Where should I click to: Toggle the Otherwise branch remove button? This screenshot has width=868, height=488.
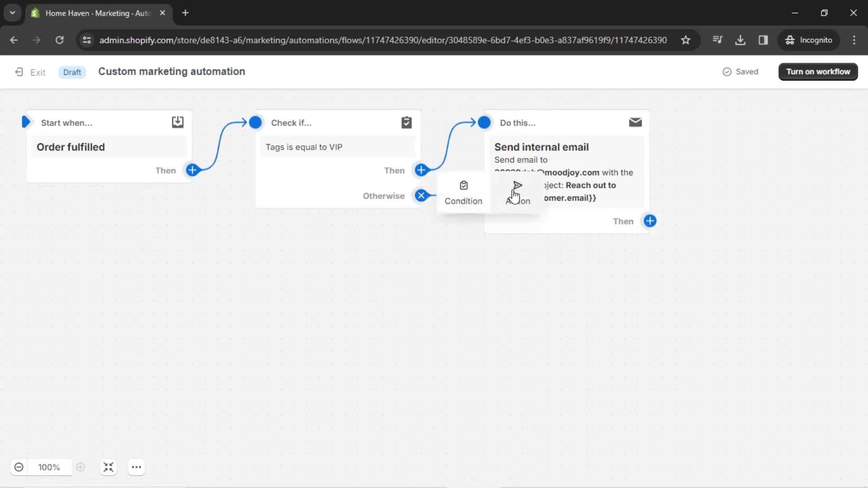421,196
